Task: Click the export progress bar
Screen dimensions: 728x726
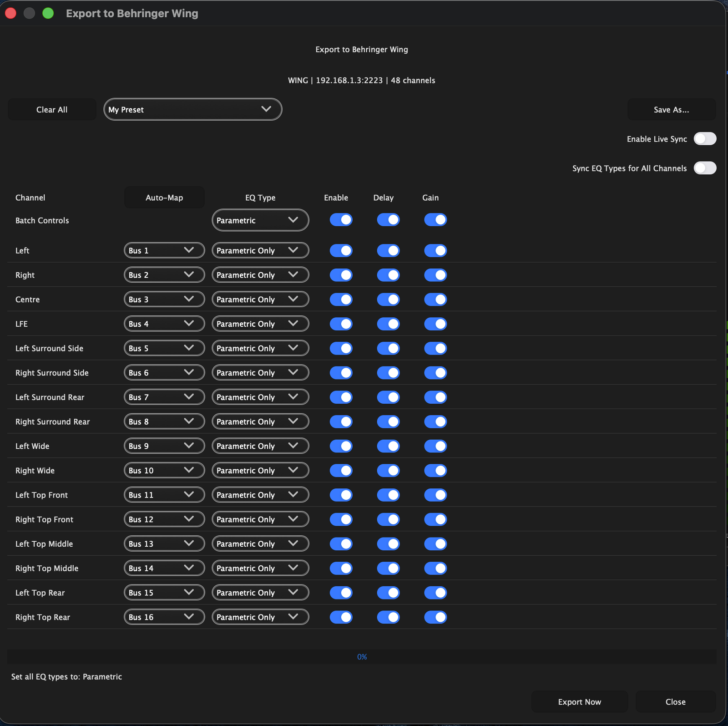Action: coord(362,656)
